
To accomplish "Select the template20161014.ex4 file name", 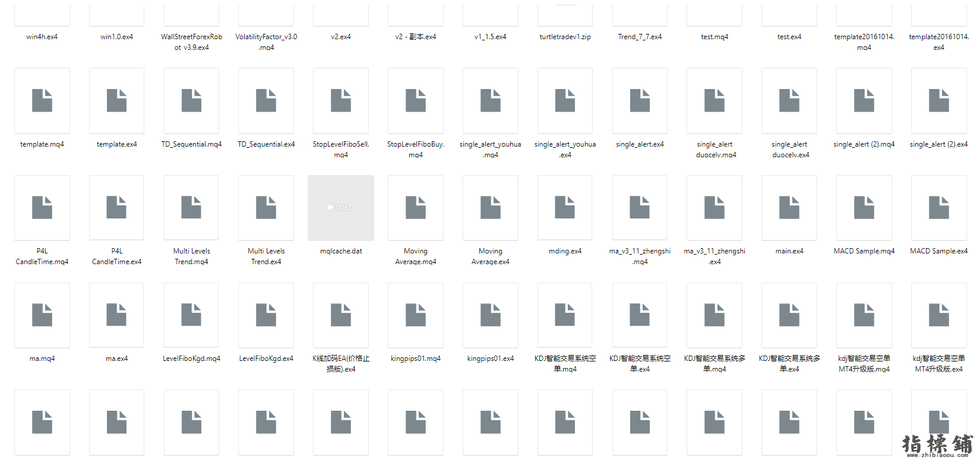I will pyautogui.click(x=939, y=42).
